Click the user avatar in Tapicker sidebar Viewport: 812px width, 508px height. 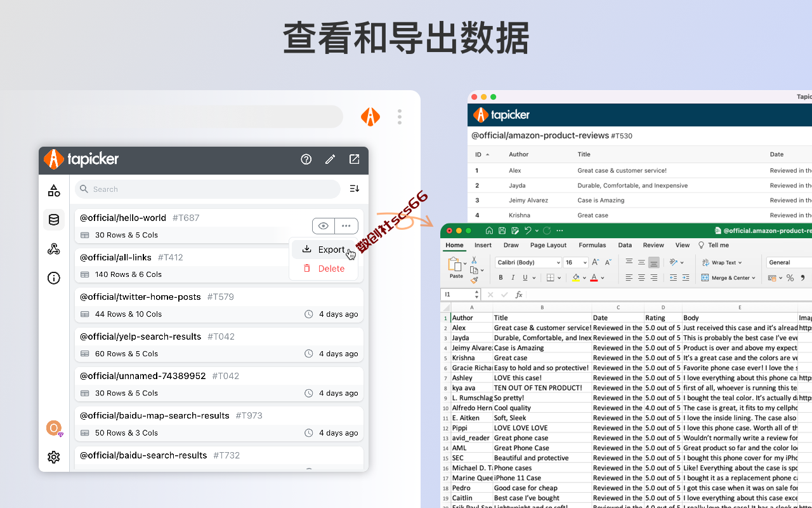pos(54,428)
